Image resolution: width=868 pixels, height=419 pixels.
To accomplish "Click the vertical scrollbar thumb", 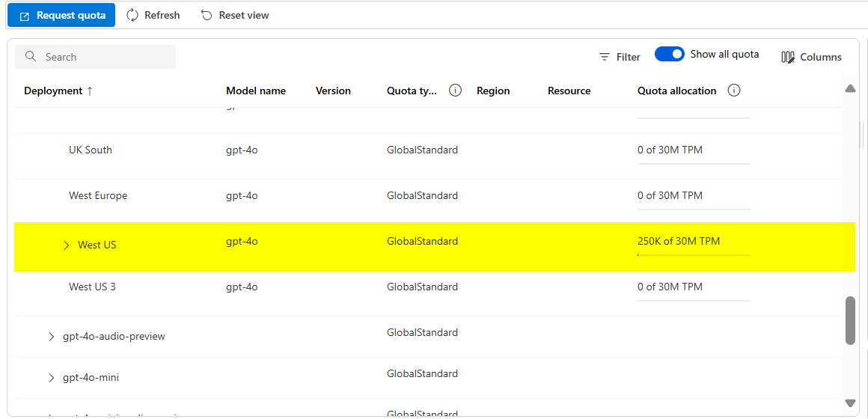I will 850,321.
